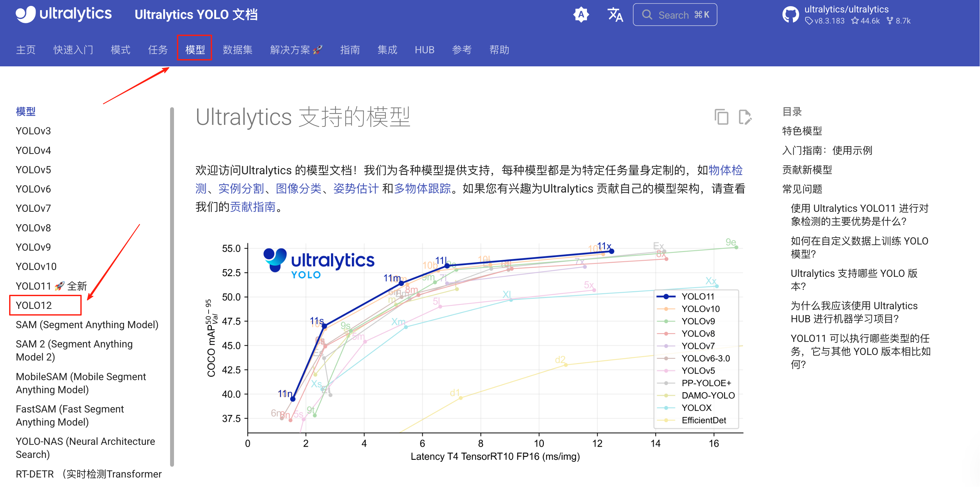This screenshot has width=980, height=487.
Task: Open the 数据集 navigation tab
Action: (237, 49)
